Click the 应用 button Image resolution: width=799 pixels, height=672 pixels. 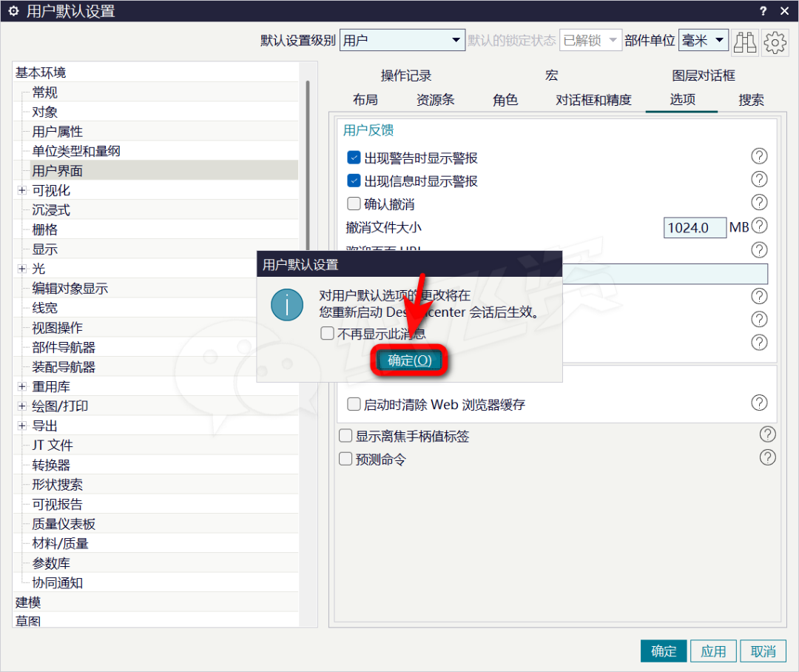713,651
